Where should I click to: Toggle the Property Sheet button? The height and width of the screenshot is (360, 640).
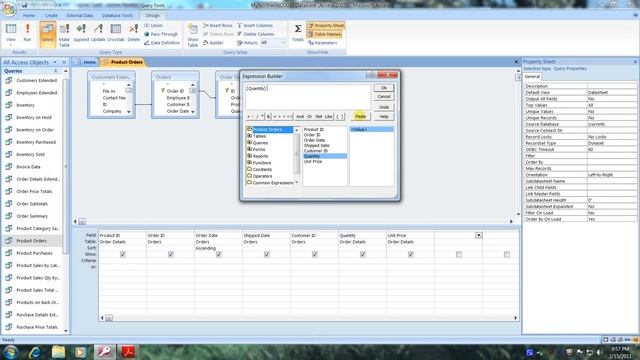(325, 25)
